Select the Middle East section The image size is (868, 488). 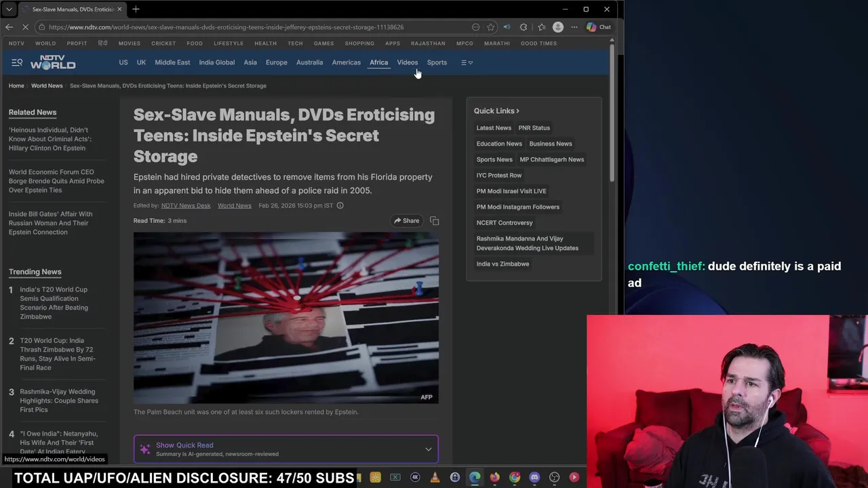click(x=172, y=62)
